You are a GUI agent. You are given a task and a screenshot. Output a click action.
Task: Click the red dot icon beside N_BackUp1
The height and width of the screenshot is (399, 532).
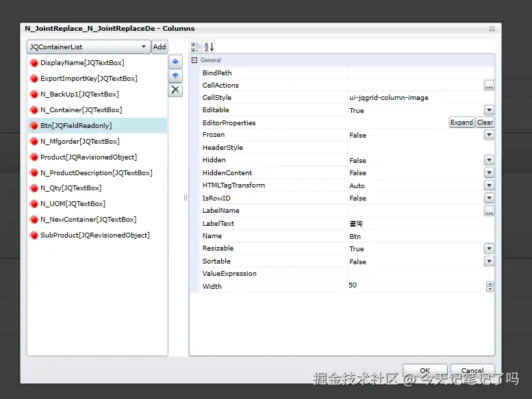tap(34, 94)
